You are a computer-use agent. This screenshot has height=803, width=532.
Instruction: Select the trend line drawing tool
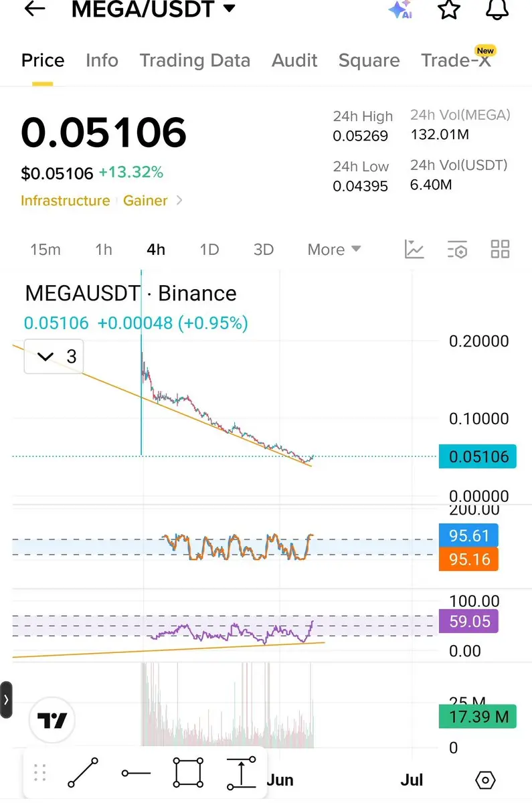[x=84, y=773]
